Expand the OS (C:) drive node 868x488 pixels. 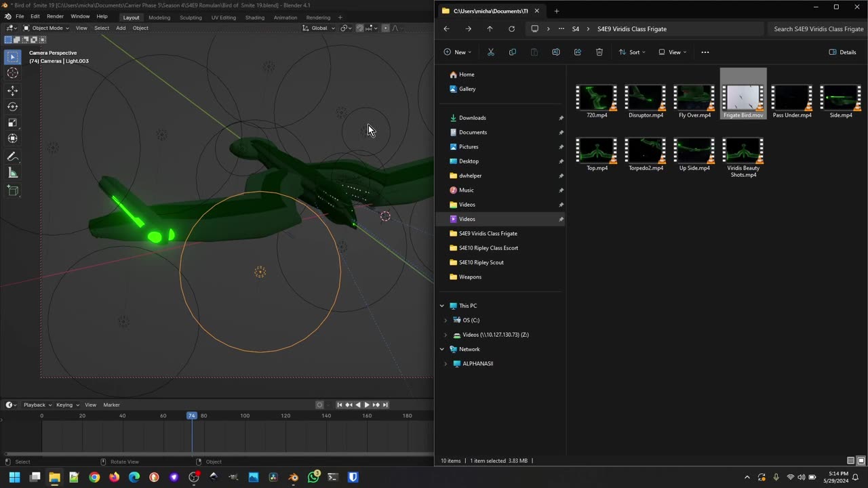(446, 320)
